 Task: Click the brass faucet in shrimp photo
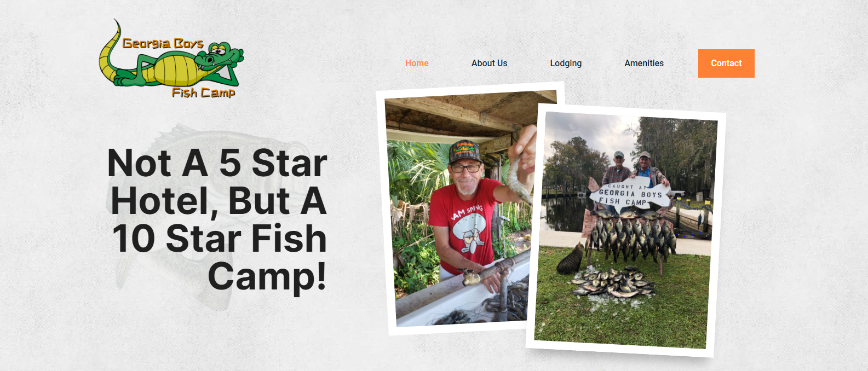click(472, 277)
